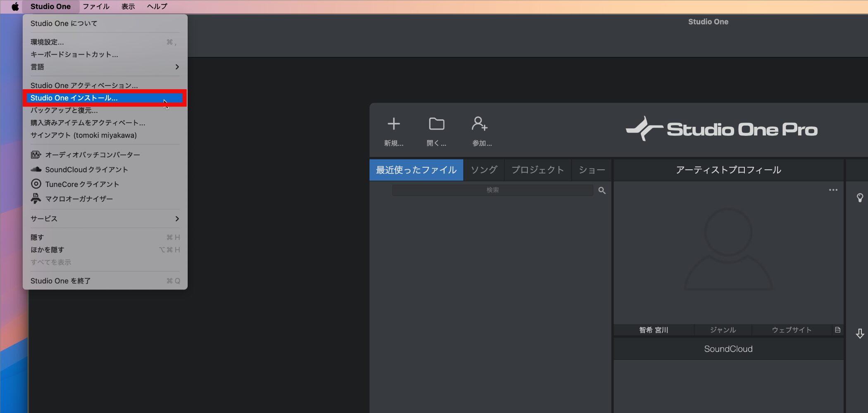Click the download arrow icon on the right
Viewport: 868px width, 413px height.
coord(860,334)
